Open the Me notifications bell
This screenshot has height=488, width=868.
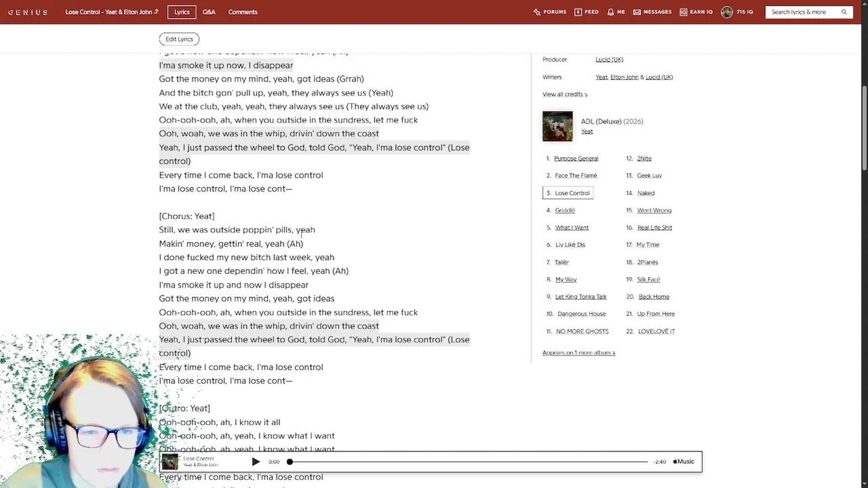(616, 12)
